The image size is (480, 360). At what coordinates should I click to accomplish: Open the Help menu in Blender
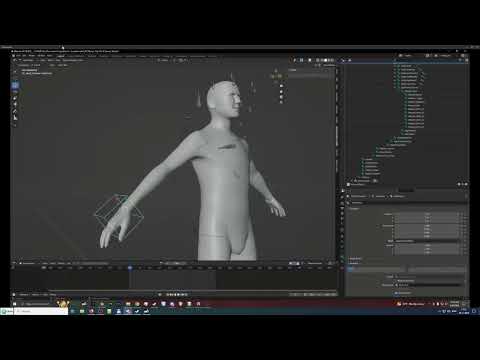click(x=50, y=56)
